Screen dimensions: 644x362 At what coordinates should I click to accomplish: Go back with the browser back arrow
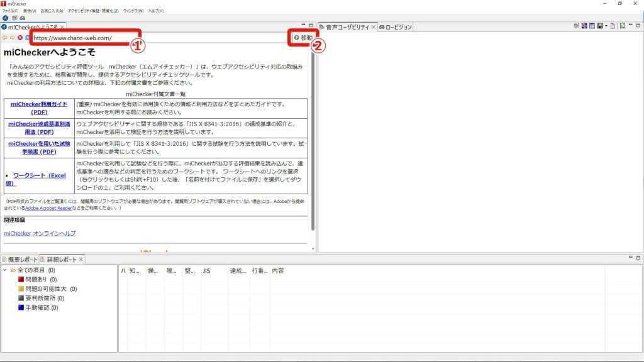pyautogui.click(x=4, y=38)
